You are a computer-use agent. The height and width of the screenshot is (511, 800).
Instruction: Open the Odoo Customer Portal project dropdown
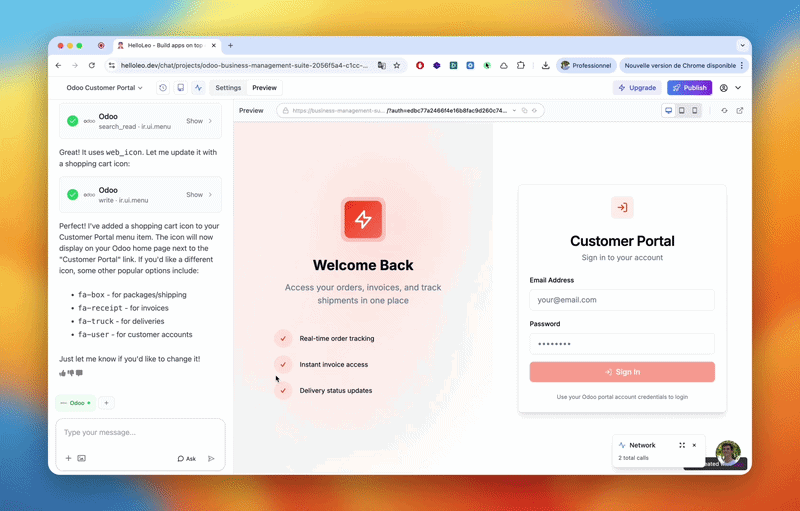coord(104,88)
